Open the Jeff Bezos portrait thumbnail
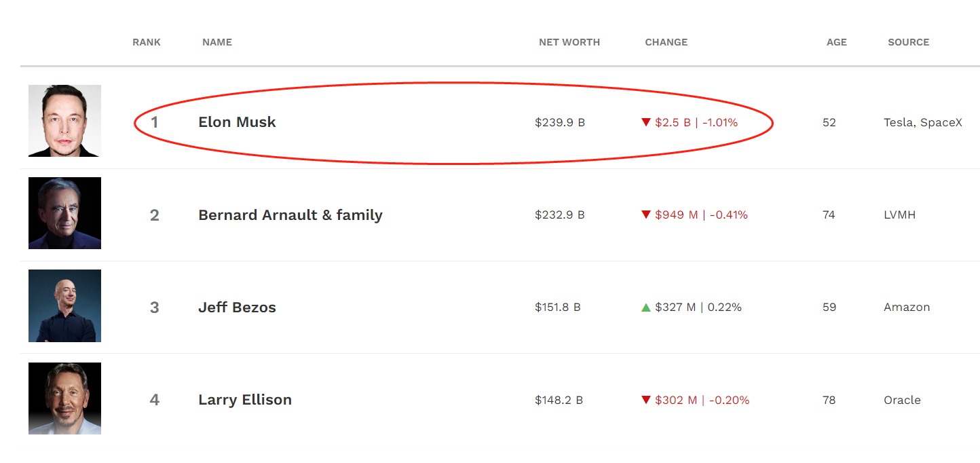 tap(64, 305)
